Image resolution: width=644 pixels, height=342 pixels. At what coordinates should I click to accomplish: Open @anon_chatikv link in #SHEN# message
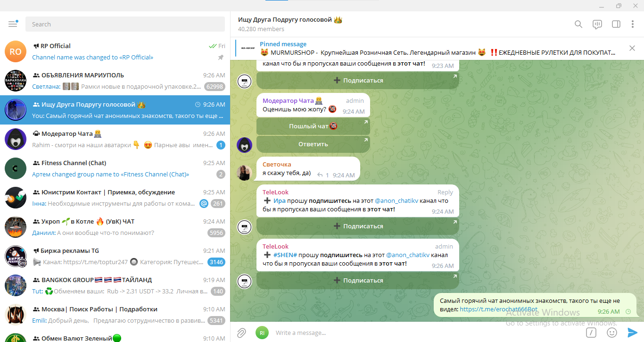click(x=408, y=255)
